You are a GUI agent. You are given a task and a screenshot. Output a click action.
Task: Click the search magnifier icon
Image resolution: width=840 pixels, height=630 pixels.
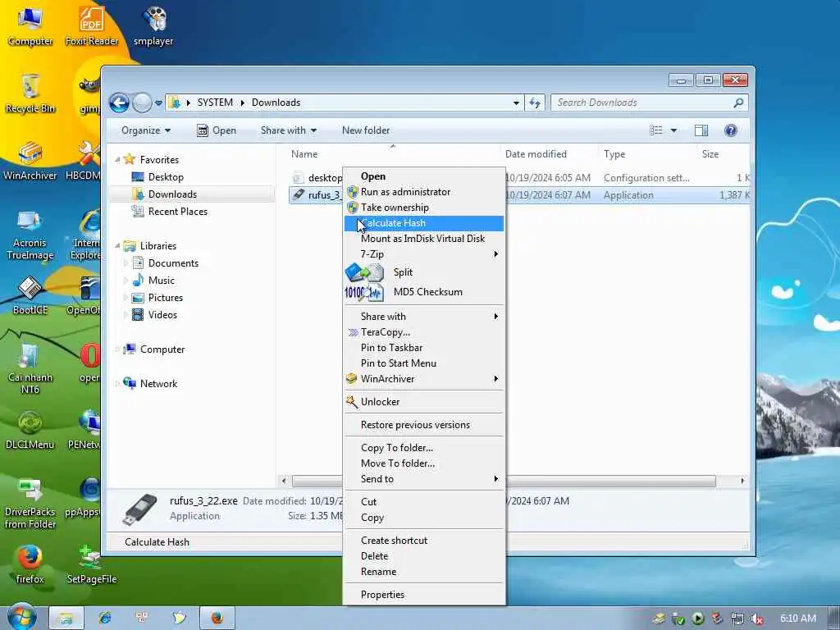point(738,103)
